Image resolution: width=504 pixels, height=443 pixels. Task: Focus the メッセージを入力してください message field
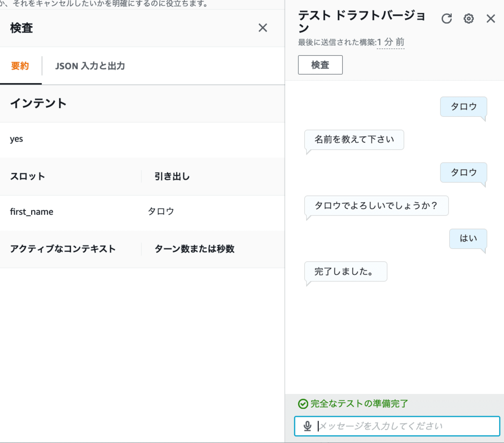(x=397, y=426)
